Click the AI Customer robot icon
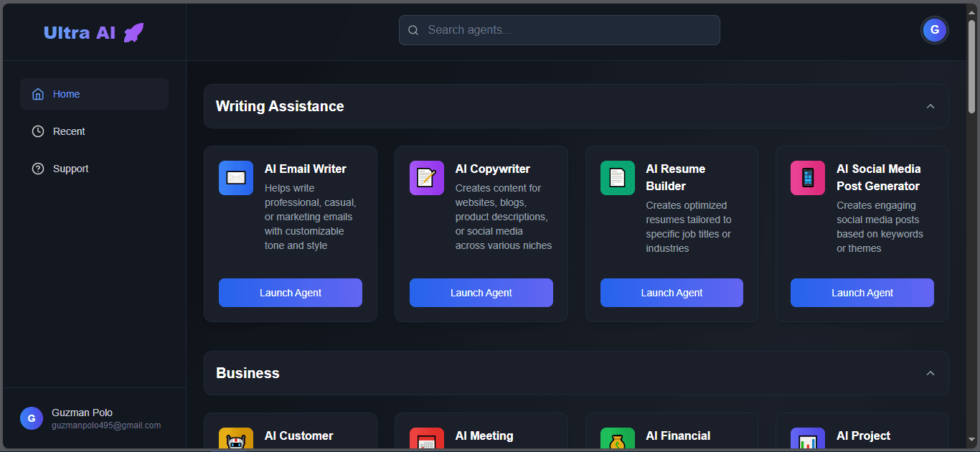The width and height of the screenshot is (980, 452). click(236, 440)
